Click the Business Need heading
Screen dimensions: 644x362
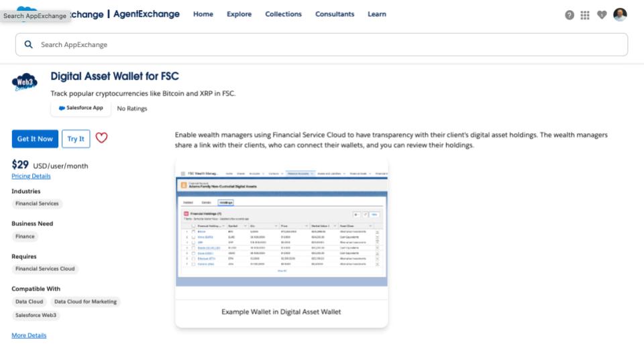click(x=32, y=224)
